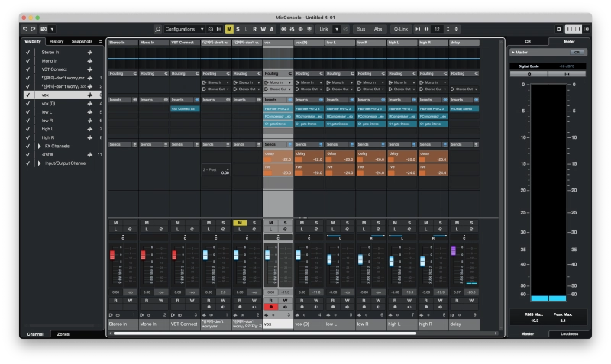Click the horizontal scrollbar below the mixer
This screenshot has width=611, height=364.
(x=265, y=333)
